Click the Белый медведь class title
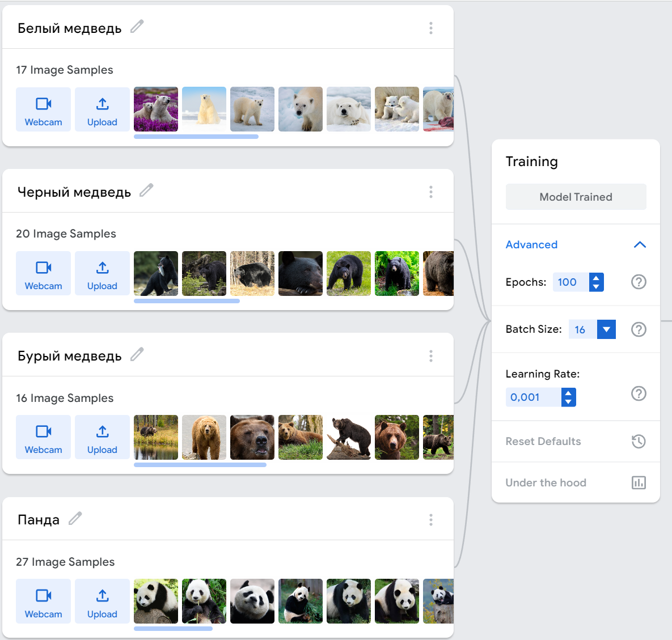This screenshot has width=672, height=640. pos(69,28)
